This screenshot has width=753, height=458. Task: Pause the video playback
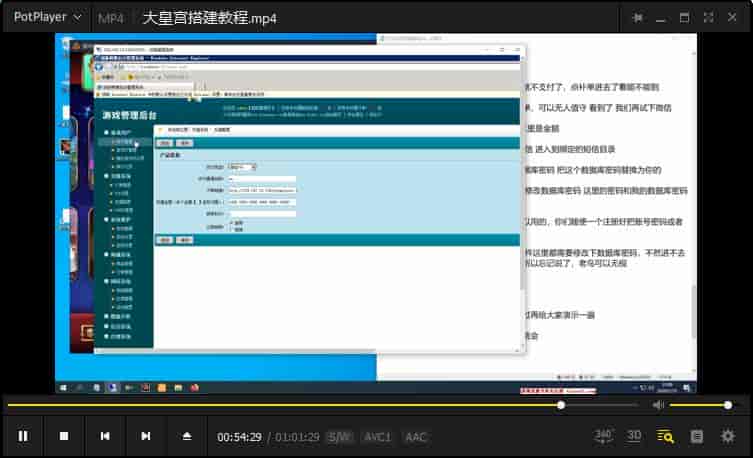[x=23, y=436]
